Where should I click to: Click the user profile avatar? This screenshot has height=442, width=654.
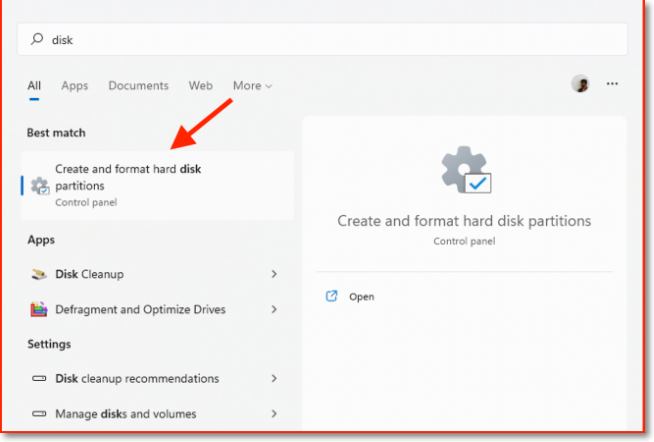coord(580,84)
